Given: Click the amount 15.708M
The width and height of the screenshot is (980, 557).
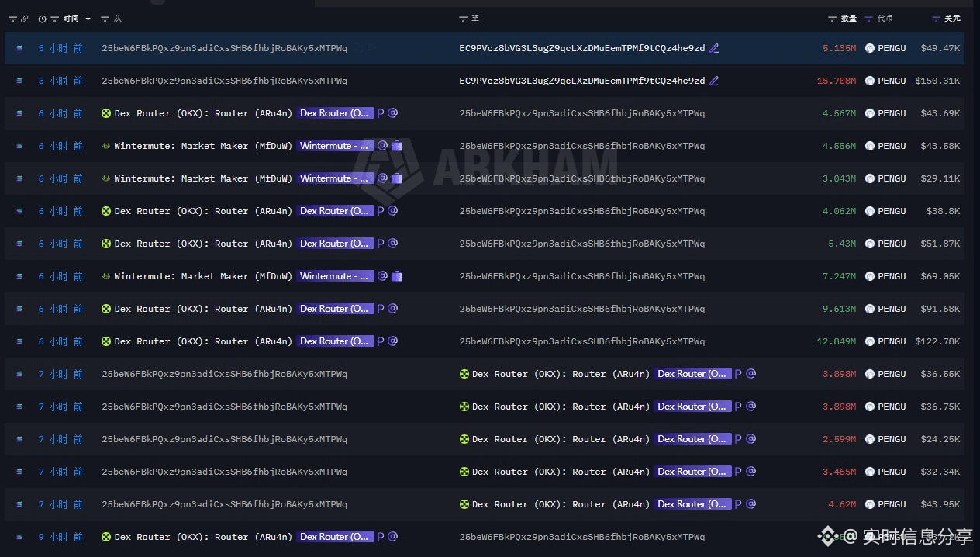Looking at the screenshot, I should coord(837,81).
